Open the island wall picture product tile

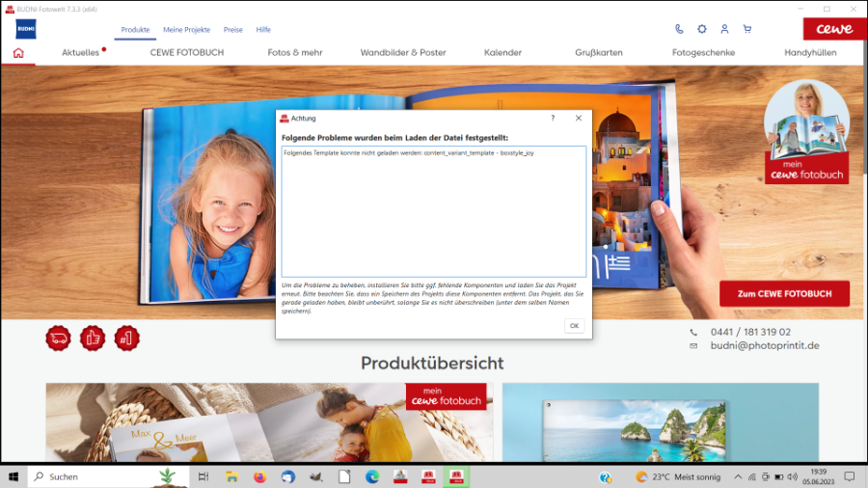pyautogui.click(x=661, y=422)
